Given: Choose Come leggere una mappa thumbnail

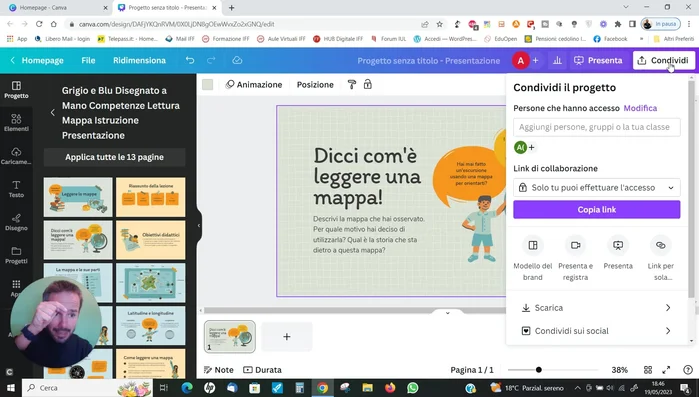Looking at the screenshot, I should coord(151,364).
